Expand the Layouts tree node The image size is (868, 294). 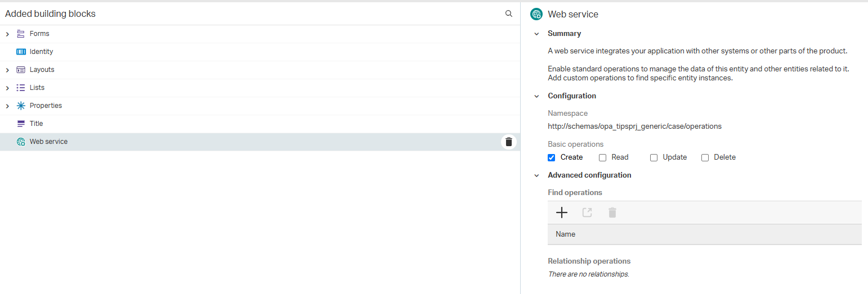click(7, 70)
